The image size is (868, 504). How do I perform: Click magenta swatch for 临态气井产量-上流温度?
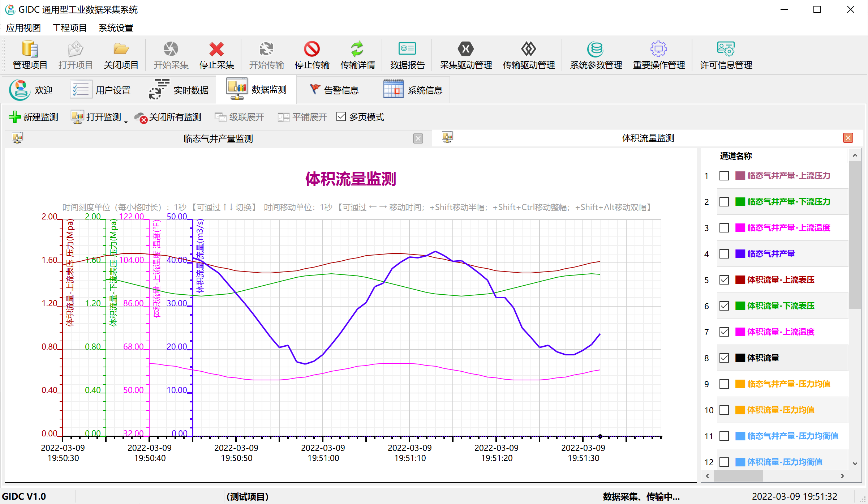pos(740,228)
